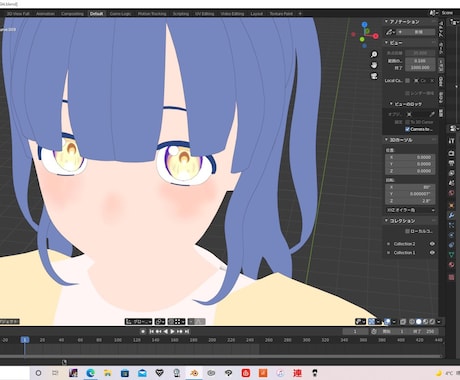Open the View Layer properties tab icon

click(451, 173)
